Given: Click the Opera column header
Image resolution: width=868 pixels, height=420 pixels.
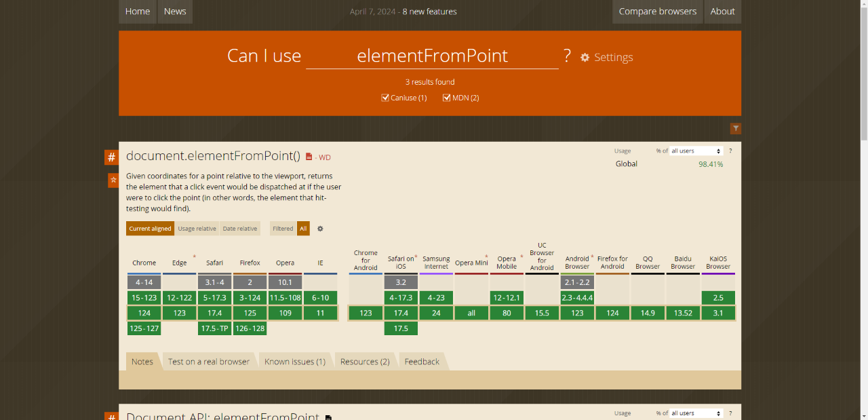Looking at the screenshot, I should pyautogui.click(x=285, y=263).
